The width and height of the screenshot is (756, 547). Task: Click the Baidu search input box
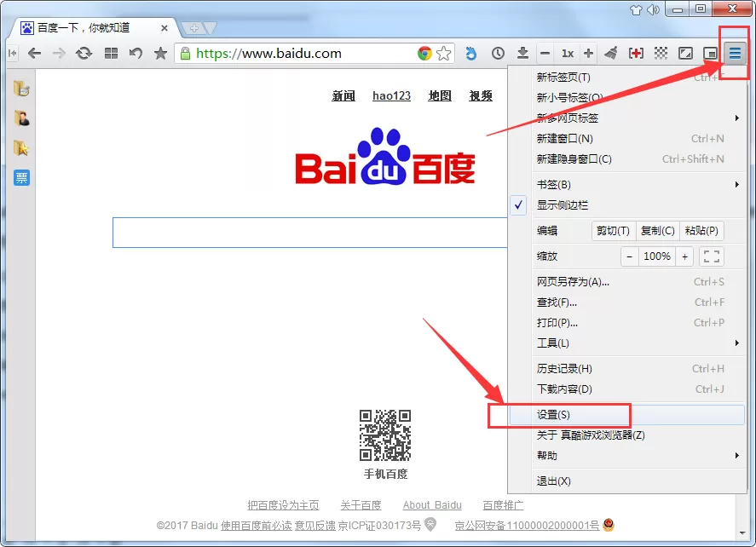(310, 233)
